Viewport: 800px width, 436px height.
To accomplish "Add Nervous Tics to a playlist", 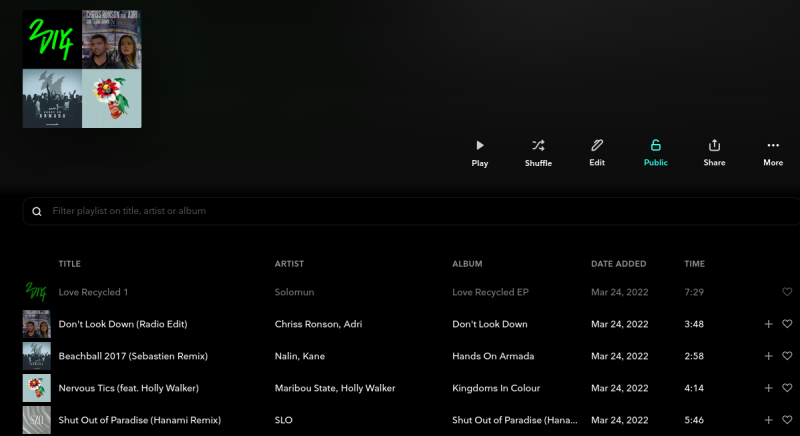I will tap(768, 388).
